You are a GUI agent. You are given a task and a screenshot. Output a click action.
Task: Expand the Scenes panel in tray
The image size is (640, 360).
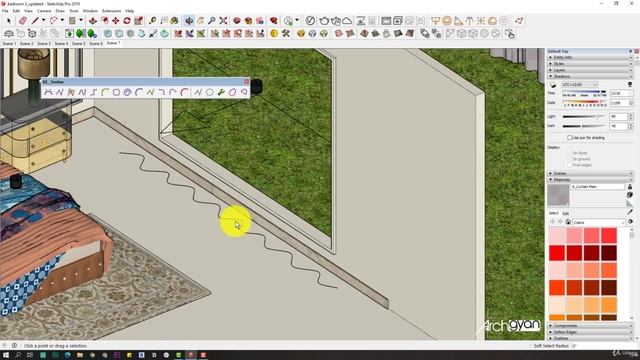[x=590, y=173]
